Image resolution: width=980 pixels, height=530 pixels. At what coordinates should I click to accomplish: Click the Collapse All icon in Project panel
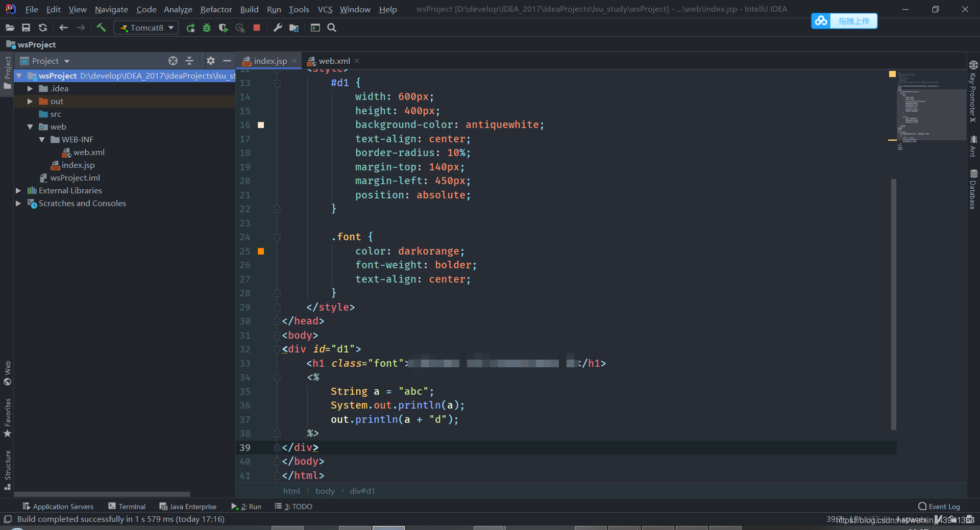pyautogui.click(x=189, y=61)
